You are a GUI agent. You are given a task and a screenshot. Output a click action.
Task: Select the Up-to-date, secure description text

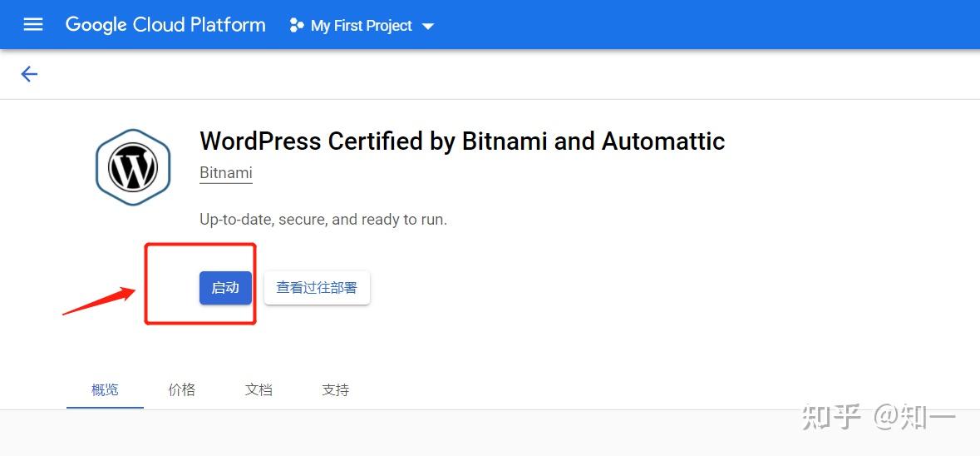323,221
